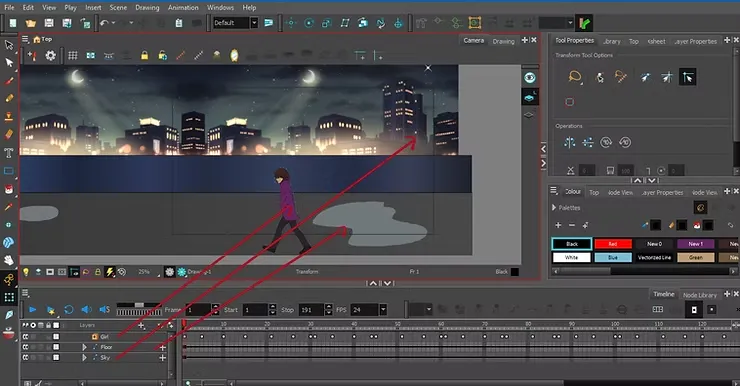Remove colour with the minus button
This screenshot has height=386, width=740.
pos(572,225)
